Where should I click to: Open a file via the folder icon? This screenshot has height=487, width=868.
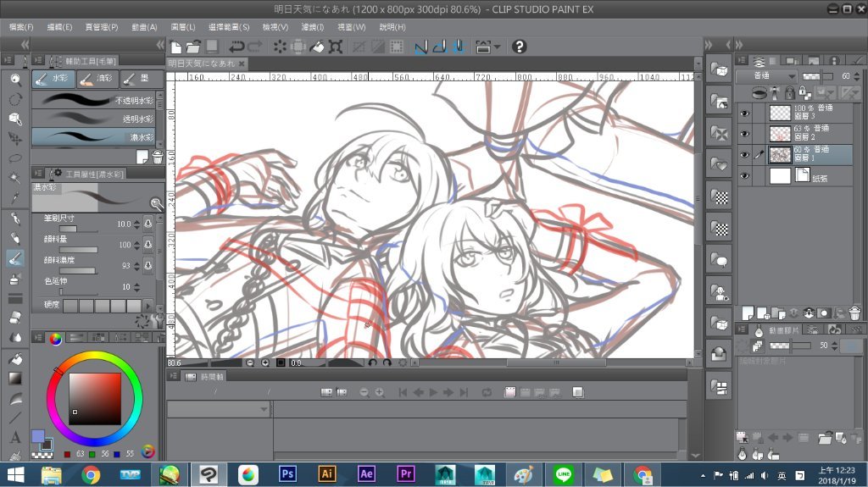pyautogui.click(x=193, y=47)
